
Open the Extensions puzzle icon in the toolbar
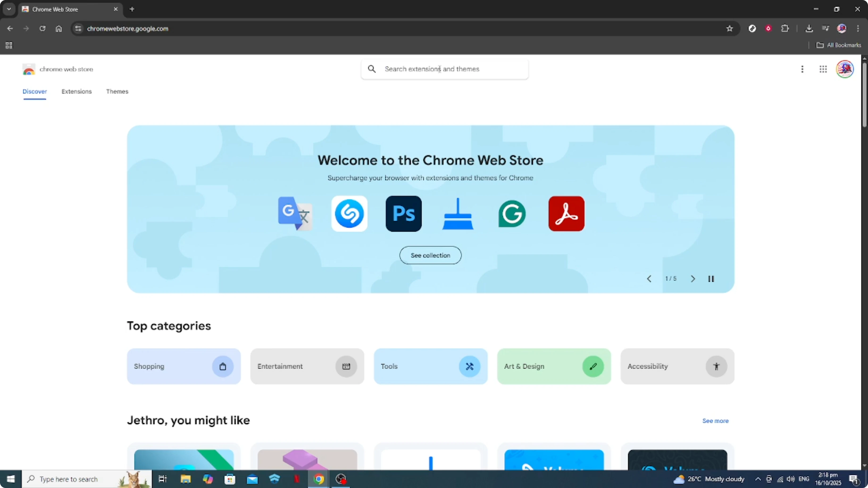click(x=785, y=28)
